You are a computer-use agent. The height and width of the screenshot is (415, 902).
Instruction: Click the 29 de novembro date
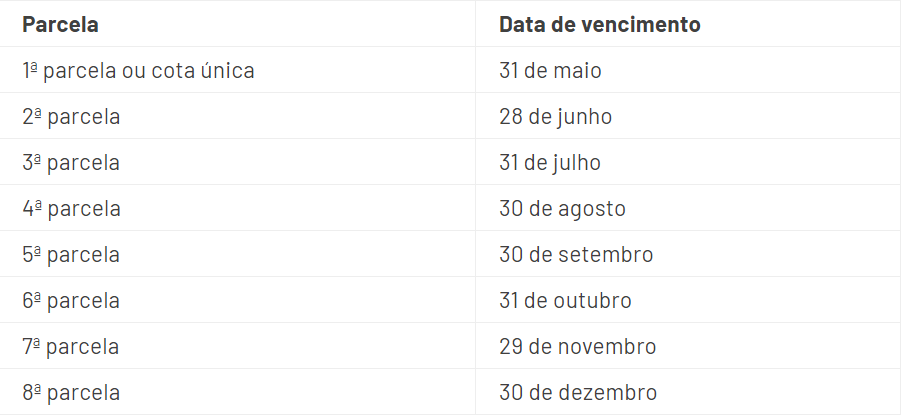coord(578,347)
